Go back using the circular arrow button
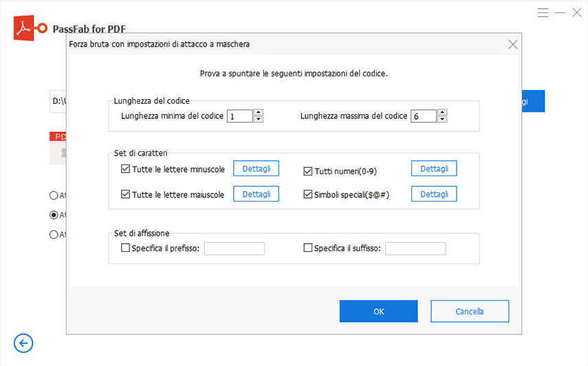 coord(23,343)
